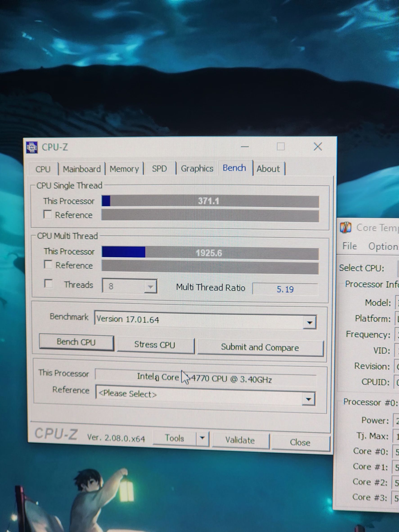Click the CPU-Z app icon in title bar
The image size is (399, 532).
(32, 147)
